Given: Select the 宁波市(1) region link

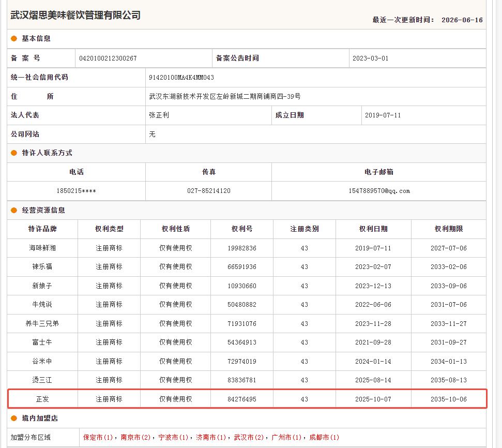Looking at the screenshot, I should coord(174,438).
